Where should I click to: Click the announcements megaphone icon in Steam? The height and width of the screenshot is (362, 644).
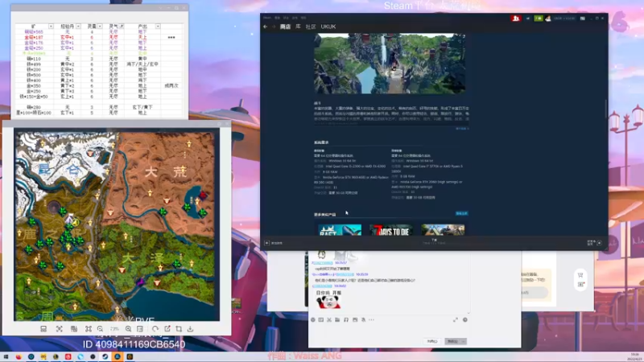point(528,18)
